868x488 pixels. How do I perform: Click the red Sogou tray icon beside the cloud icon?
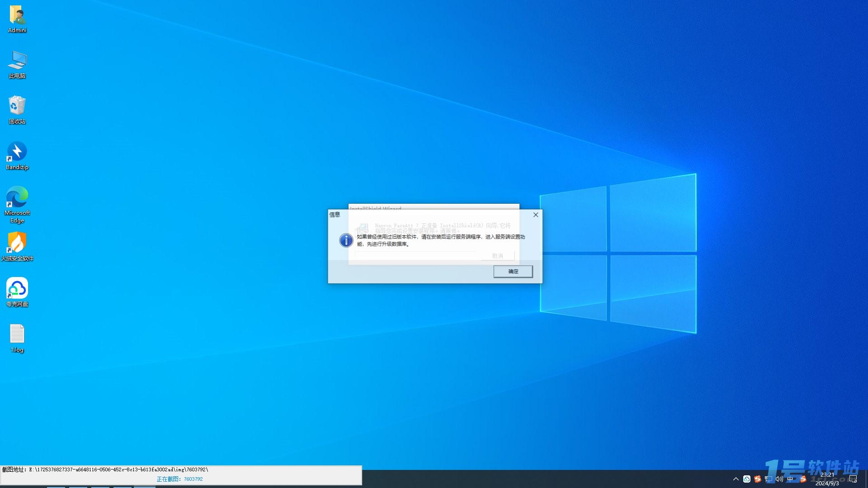coord(758,479)
